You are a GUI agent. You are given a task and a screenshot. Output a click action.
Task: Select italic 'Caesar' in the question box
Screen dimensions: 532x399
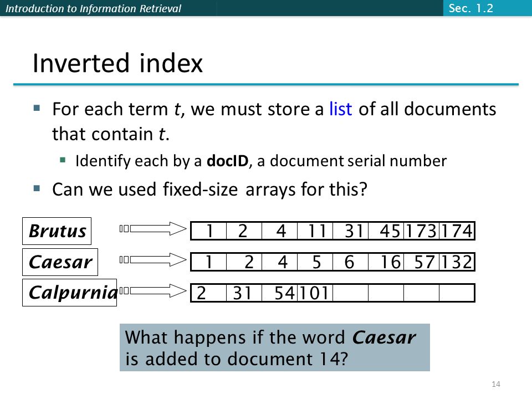coord(384,337)
